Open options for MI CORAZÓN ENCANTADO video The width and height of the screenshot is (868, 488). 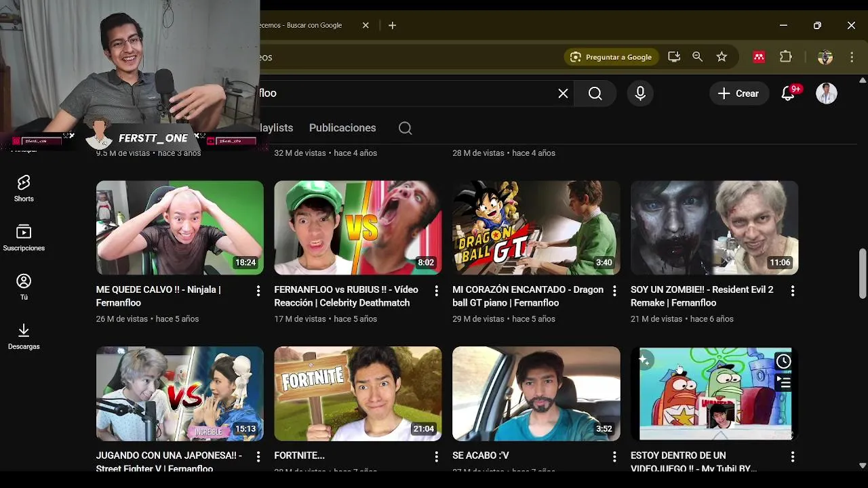[614, 291]
